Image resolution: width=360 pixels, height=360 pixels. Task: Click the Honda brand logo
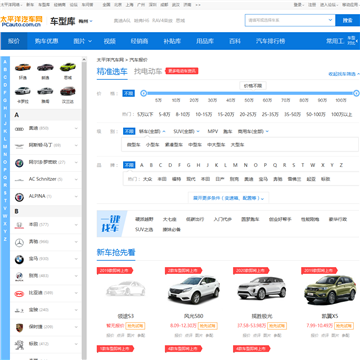pos(19,225)
